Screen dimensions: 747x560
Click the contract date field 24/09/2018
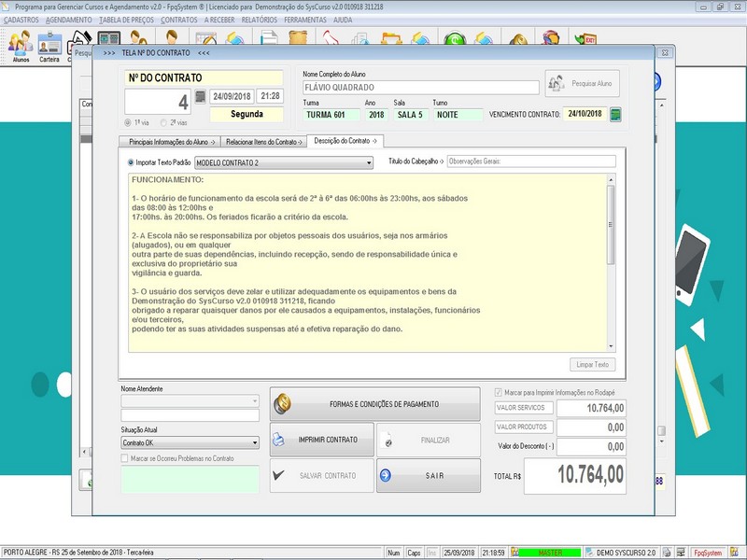click(232, 96)
